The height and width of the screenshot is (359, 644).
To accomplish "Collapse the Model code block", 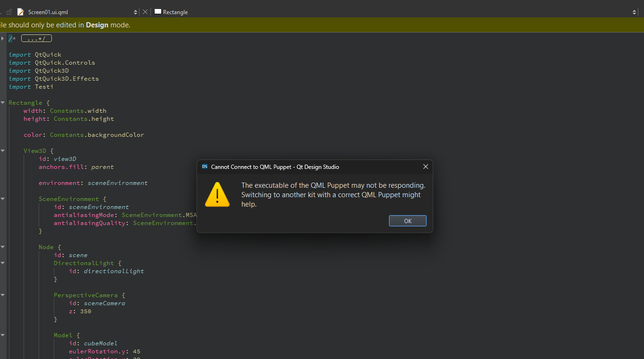I will [3, 335].
